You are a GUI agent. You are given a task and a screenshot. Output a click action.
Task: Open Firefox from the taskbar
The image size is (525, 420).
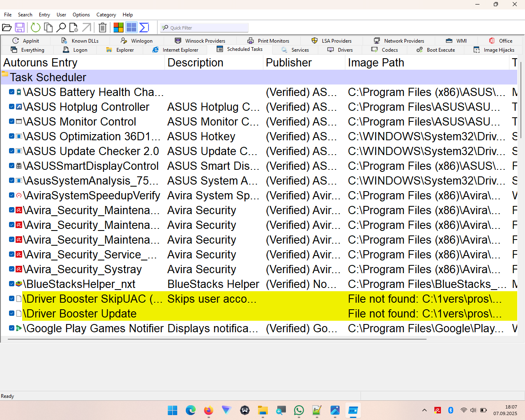point(208,410)
